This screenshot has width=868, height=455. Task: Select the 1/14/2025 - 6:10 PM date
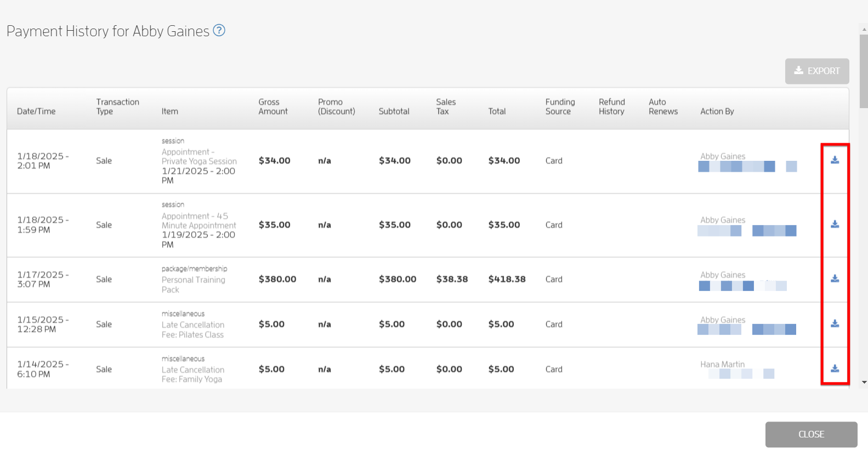pyautogui.click(x=43, y=369)
